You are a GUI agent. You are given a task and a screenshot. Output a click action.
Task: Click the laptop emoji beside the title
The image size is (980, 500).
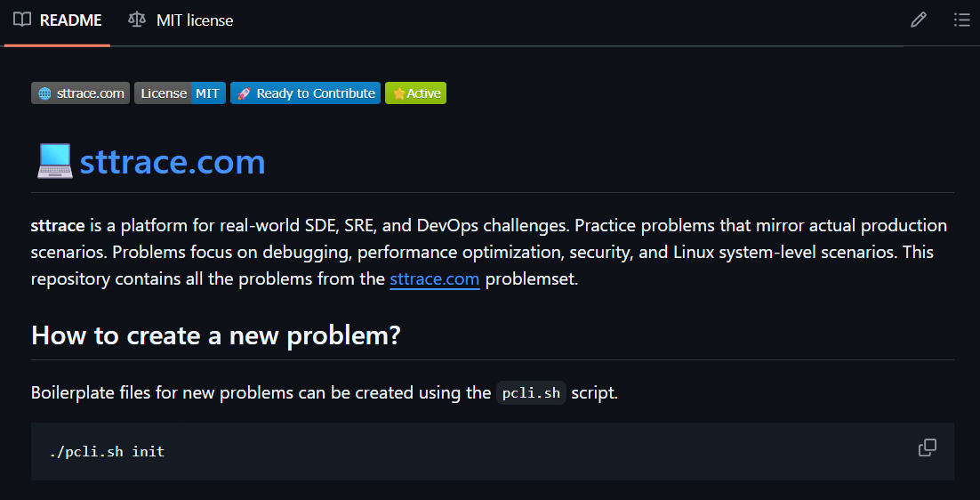(x=54, y=161)
